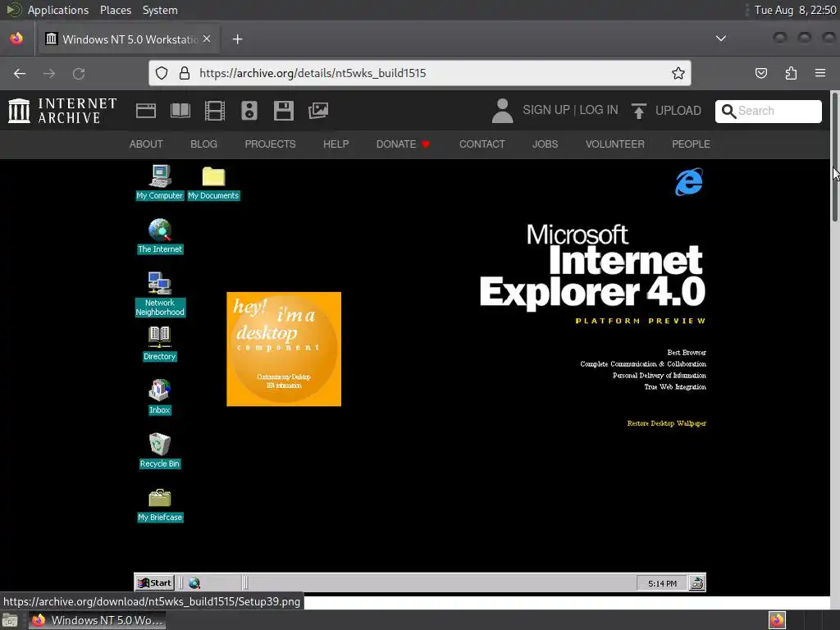Click the show desktop icon in bottom panel
Screen dimensions: 840x630
coord(10,620)
